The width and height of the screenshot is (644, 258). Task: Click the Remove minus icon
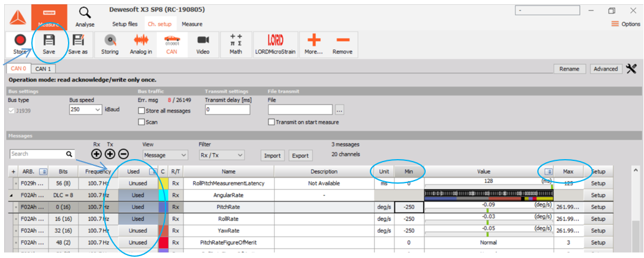click(343, 40)
